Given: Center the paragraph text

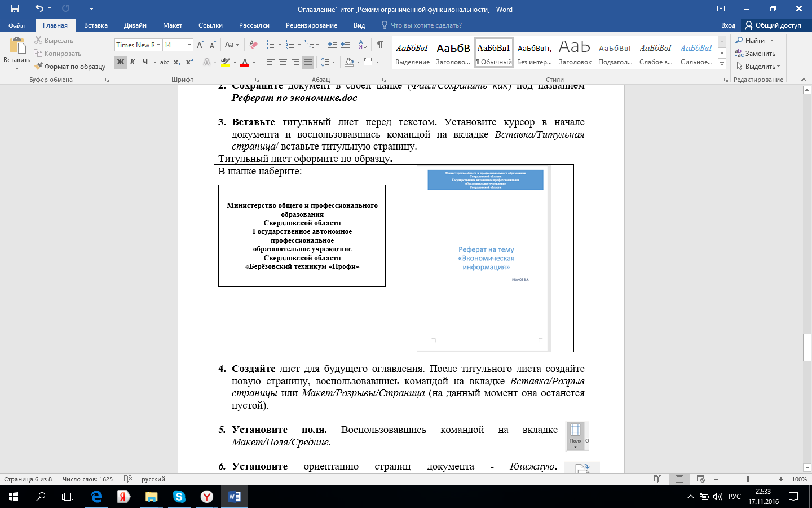Looking at the screenshot, I should (283, 62).
